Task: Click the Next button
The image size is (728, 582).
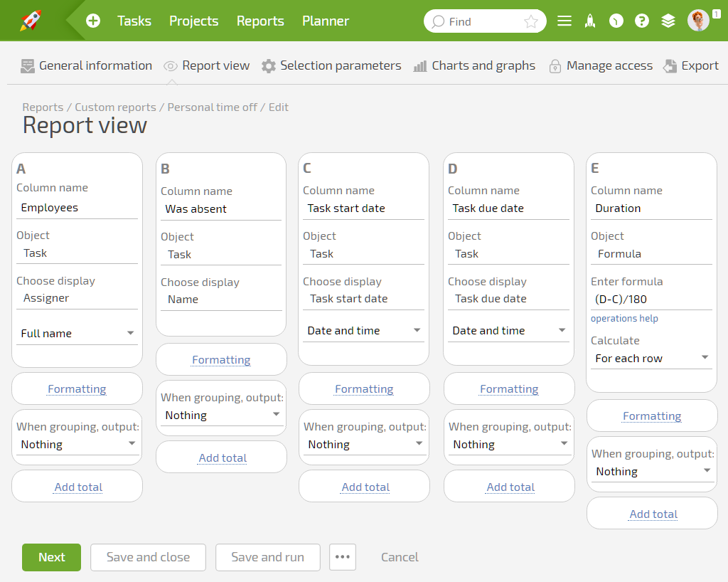Action: tap(51, 557)
